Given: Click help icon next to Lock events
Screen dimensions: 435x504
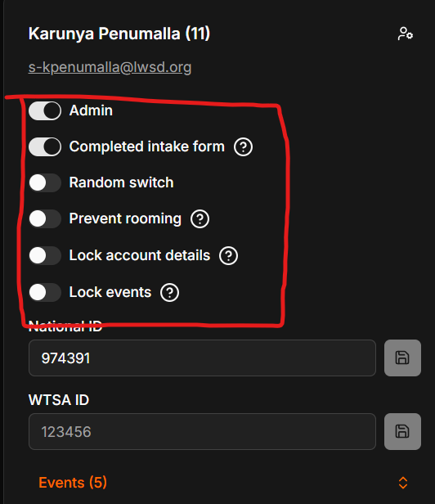Looking at the screenshot, I should [x=169, y=293].
